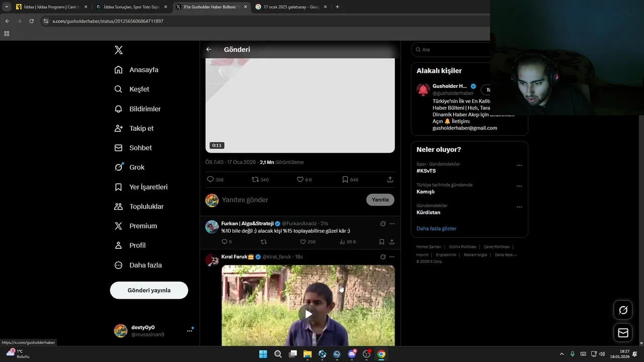Open Takip et menu item
644x362 pixels.
pyautogui.click(x=134, y=128)
